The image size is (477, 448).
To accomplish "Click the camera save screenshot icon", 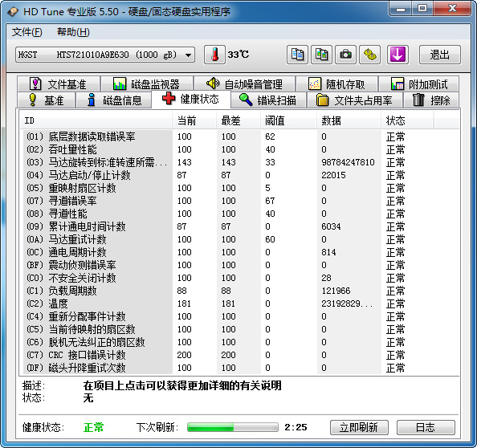I will (x=345, y=55).
